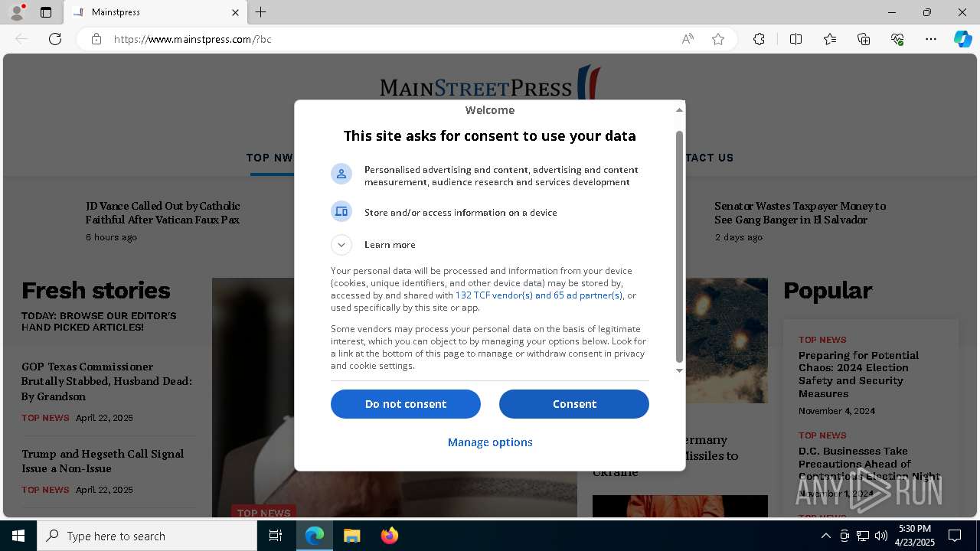
Task: Click the MainStreetPress logo
Action: pyautogui.click(x=490, y=84)
